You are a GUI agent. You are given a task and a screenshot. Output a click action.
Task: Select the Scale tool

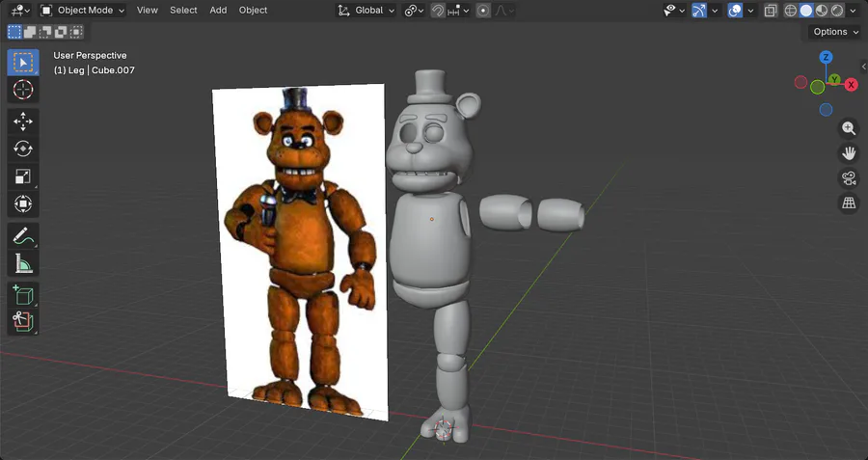(23, 176)
